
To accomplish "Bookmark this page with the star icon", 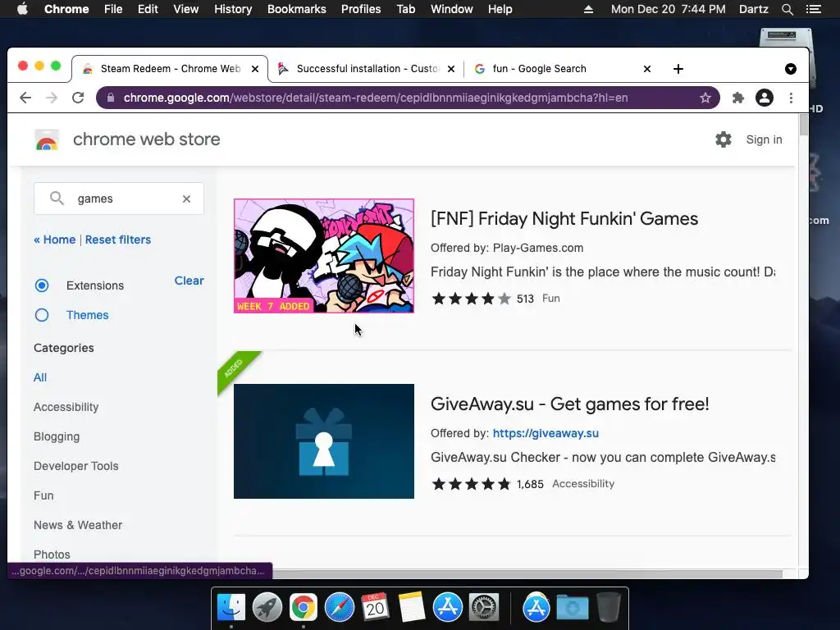I will (705, 98).
